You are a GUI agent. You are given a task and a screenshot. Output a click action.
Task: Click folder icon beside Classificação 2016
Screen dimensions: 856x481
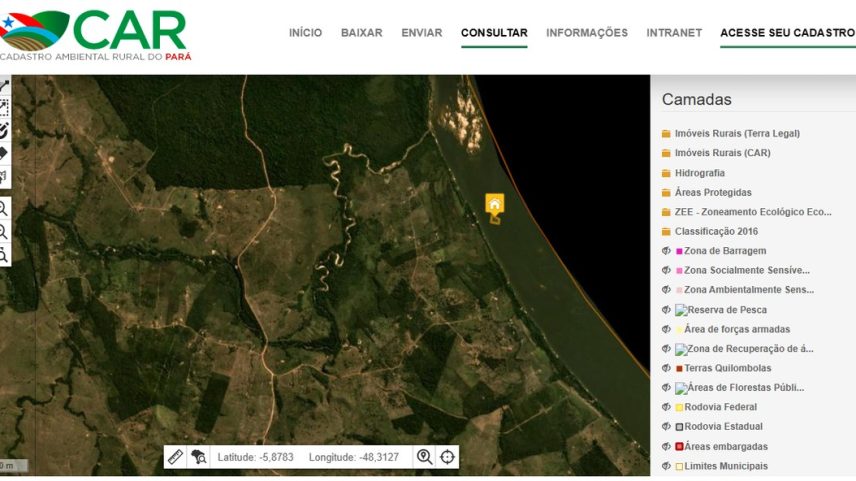point(666,231)
